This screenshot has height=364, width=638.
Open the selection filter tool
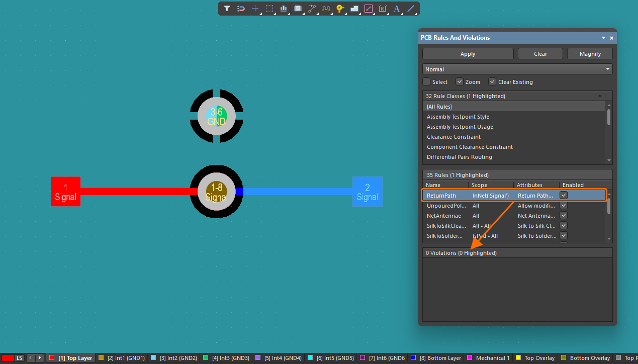coord(227,9)
